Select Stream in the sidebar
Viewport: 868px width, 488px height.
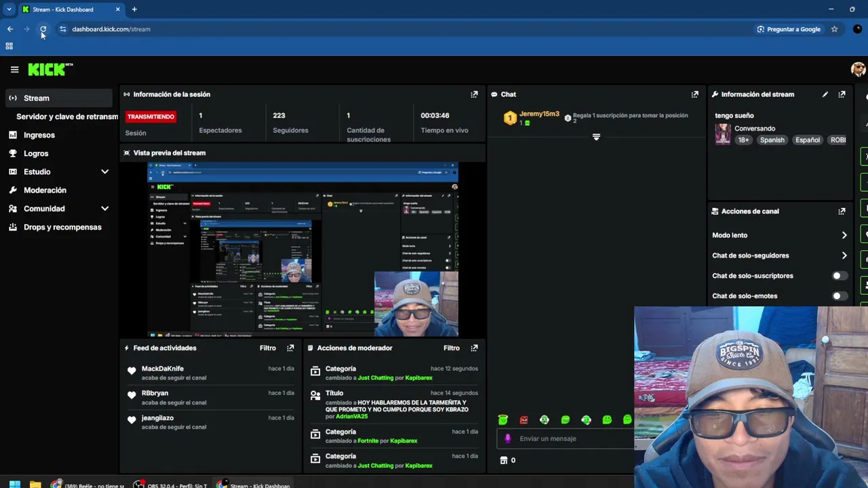[x=60, y=98]
